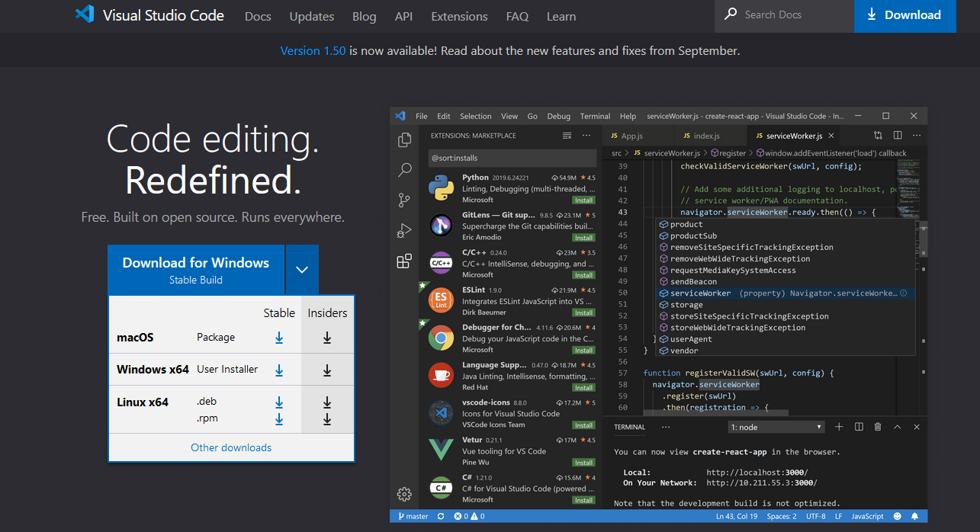Open Selection menu in editor menu bar
The image size is (980, 532).
click(x=475, y=116)
